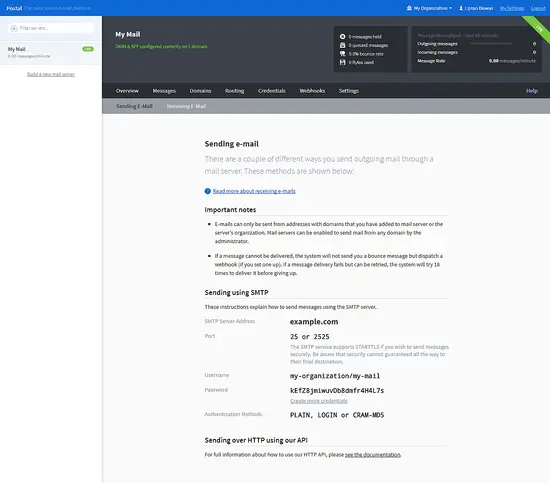This screenshot has height=483, width=550.
Task: Focus the filter servers input field
Action: (51, 28)
